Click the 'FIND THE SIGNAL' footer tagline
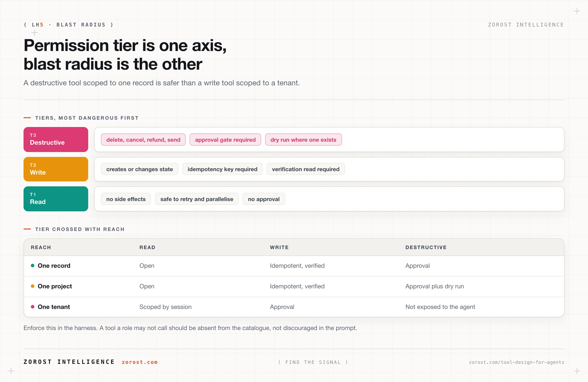Screen dimensions: 588x382 [x=313, y=362]
